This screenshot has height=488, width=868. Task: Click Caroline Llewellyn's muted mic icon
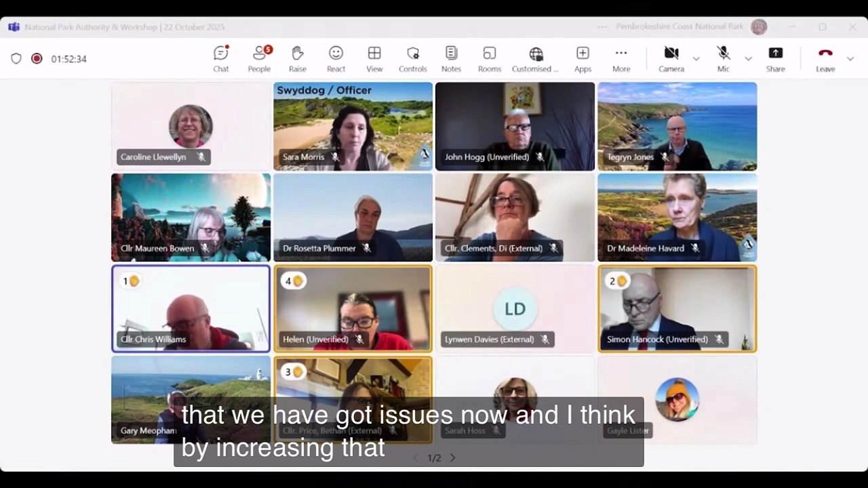(201, 157)
